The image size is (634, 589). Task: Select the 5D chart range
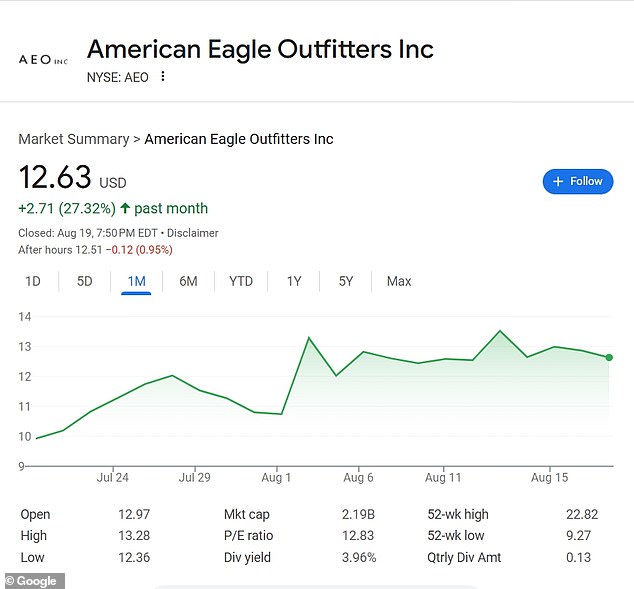click(85, 281)
